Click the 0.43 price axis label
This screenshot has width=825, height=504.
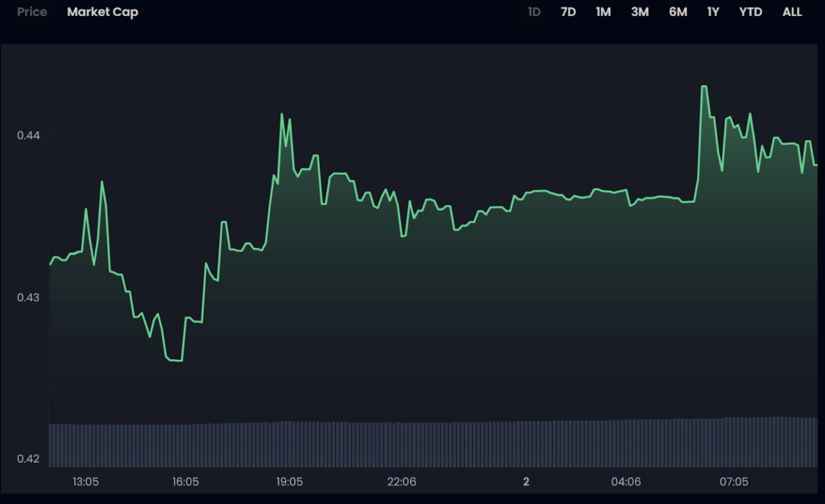tap(28, 298)
